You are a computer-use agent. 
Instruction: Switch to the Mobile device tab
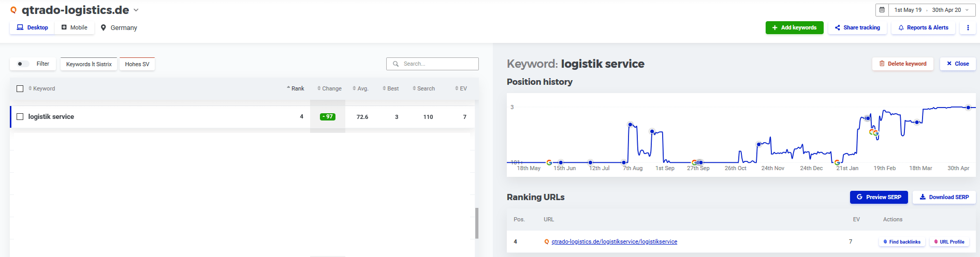[x=75, y=27]
